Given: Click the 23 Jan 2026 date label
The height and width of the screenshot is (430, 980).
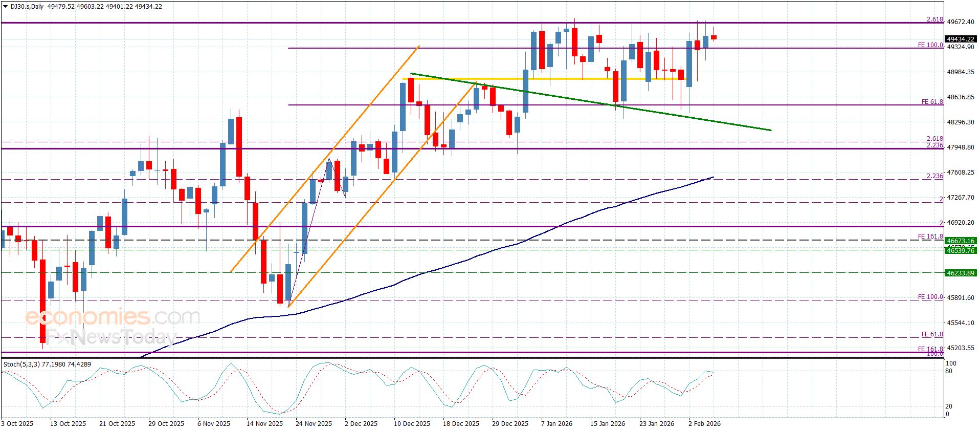Looking at the screenshot, I should pyautogui.click(x=657, y=424).
